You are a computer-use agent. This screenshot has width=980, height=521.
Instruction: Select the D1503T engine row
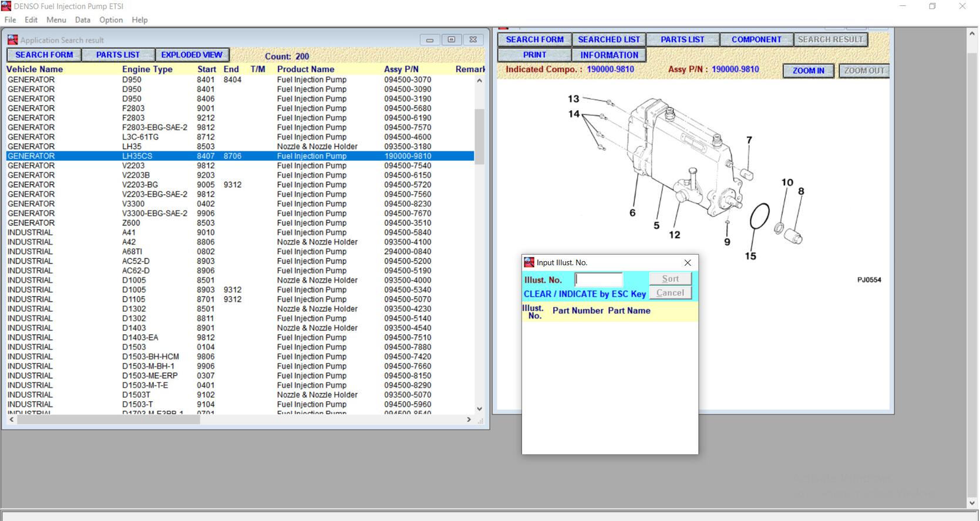[240, 395]
